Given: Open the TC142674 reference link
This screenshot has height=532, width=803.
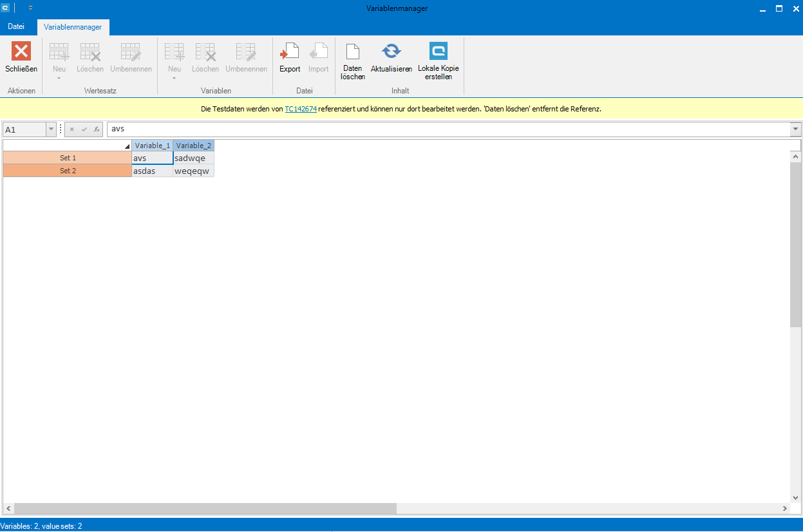Looking at the screenshot, I should pyautogui.click(x=301, y=109).
